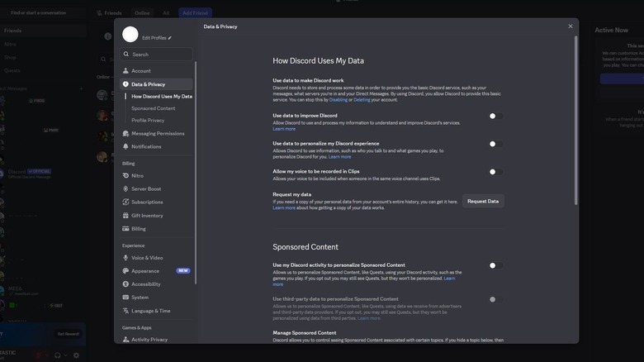Image resolution: width=644 pixels, height=362 pixels.
Task: Click Learn more about requesting data copy
Action: 284,207
